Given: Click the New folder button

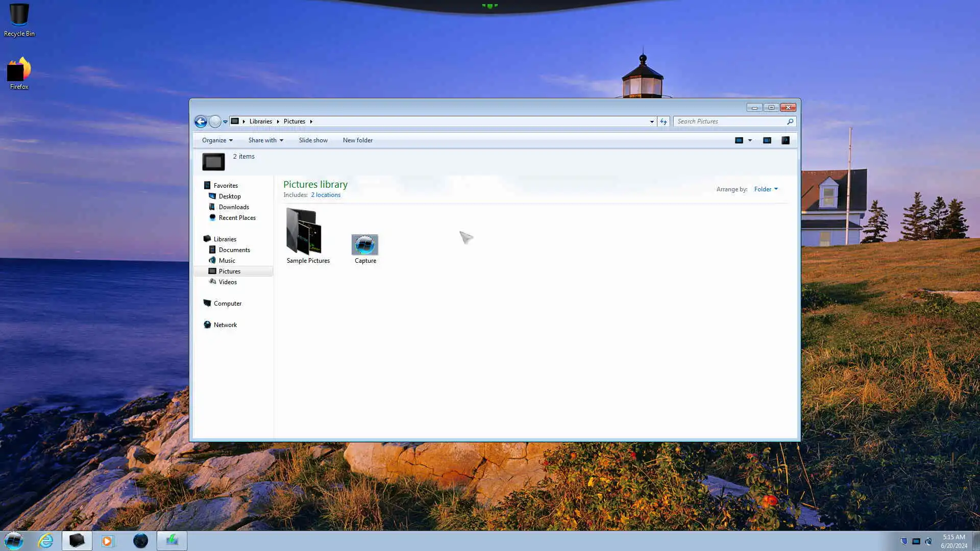Looking at the screenshot, I should tap(357, 140).
